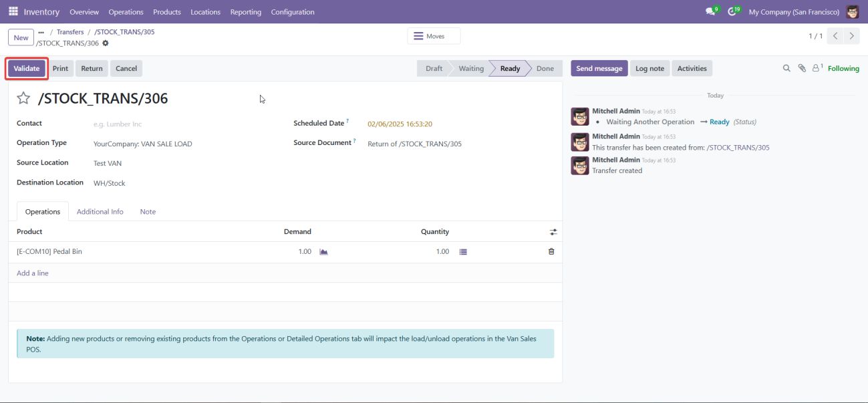Delete the Pedal Bin line with the trash icon

[x=551, y=252]
